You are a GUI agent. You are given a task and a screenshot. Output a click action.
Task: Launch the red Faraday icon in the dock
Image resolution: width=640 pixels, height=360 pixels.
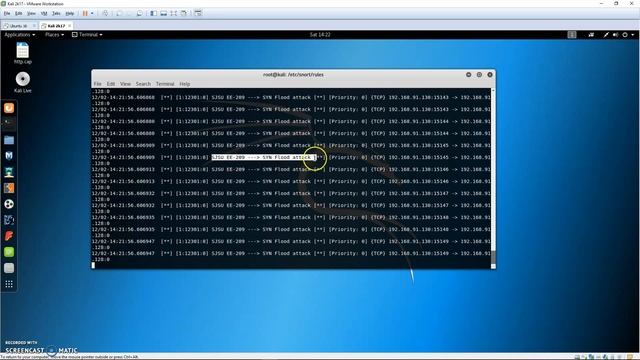(9, 236)
